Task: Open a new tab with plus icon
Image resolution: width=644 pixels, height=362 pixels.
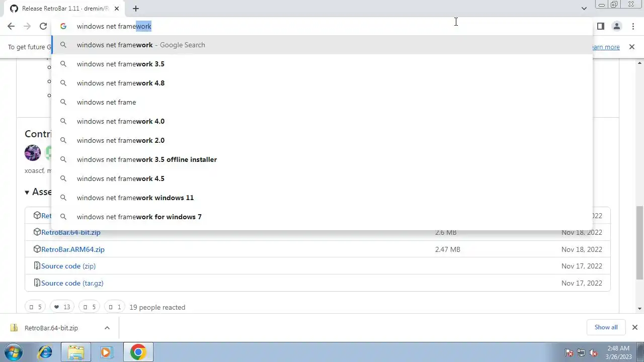Action: pos(136,9)
